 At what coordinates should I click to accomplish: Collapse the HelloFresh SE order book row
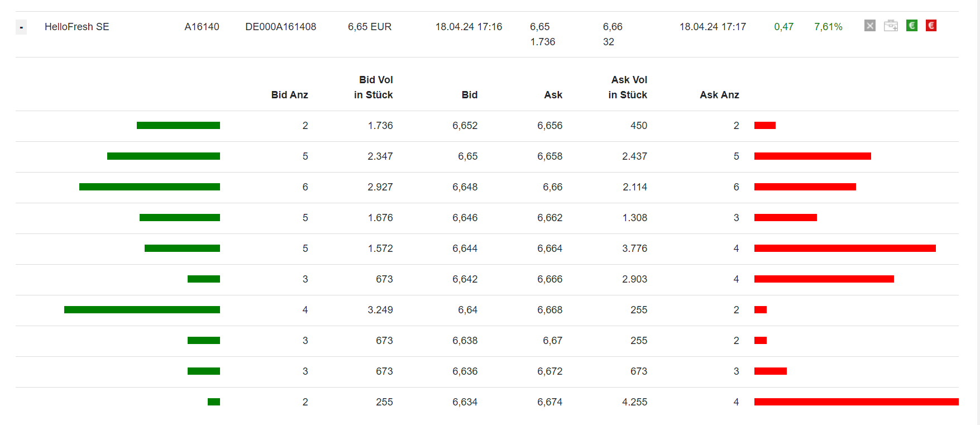coord(21,27)
